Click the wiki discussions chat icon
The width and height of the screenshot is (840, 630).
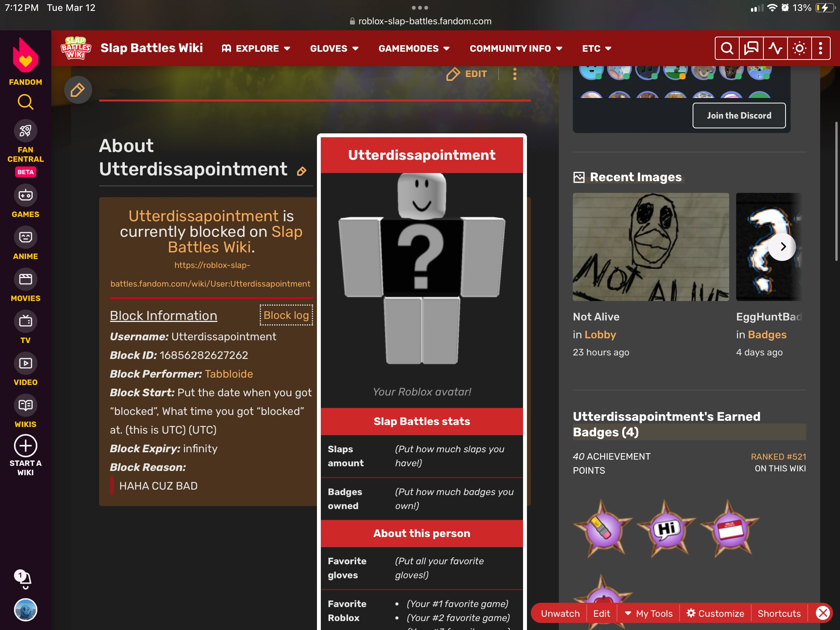751,49
